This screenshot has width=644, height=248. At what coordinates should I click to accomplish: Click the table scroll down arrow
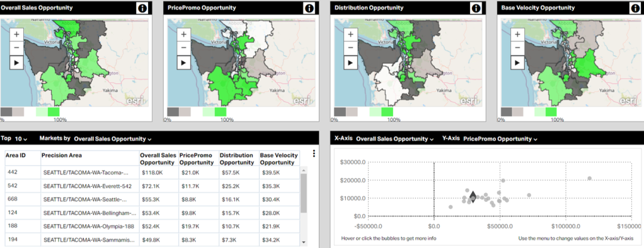click(x=304, y=242)
